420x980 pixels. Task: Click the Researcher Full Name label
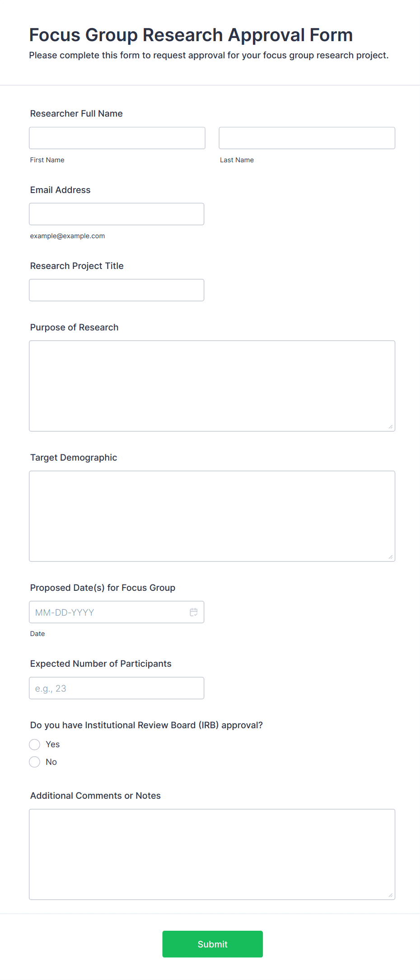click(76, 113)
